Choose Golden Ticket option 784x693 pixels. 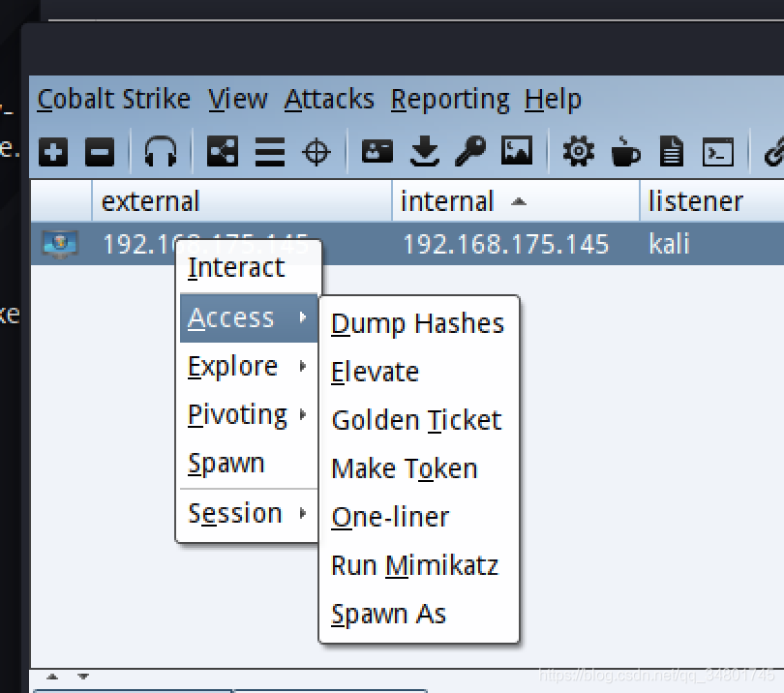419,420
